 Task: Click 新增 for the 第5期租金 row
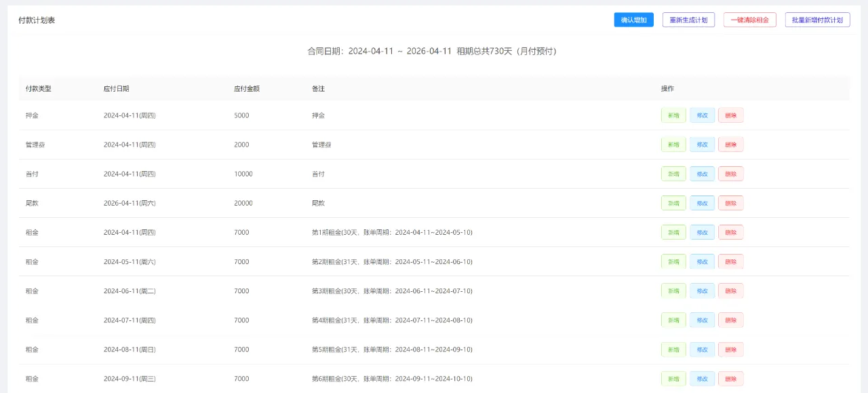click(x=673, y=349)
